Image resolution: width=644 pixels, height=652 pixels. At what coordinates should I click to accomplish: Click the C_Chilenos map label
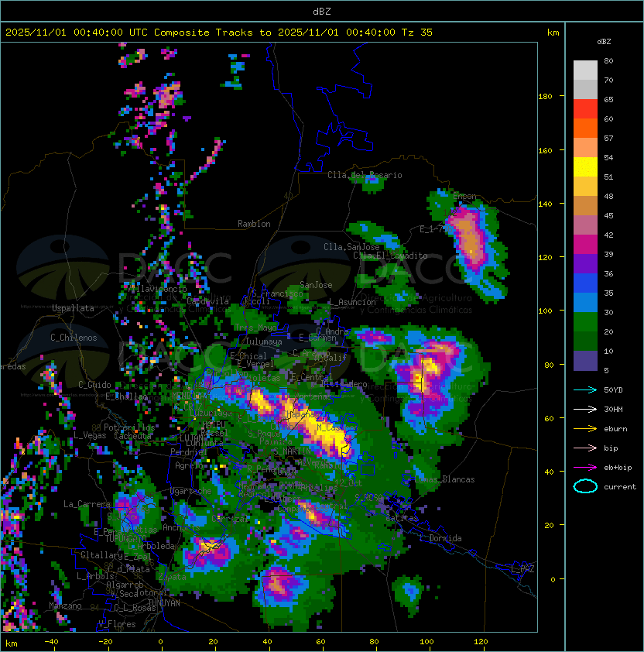pos(74,338)
